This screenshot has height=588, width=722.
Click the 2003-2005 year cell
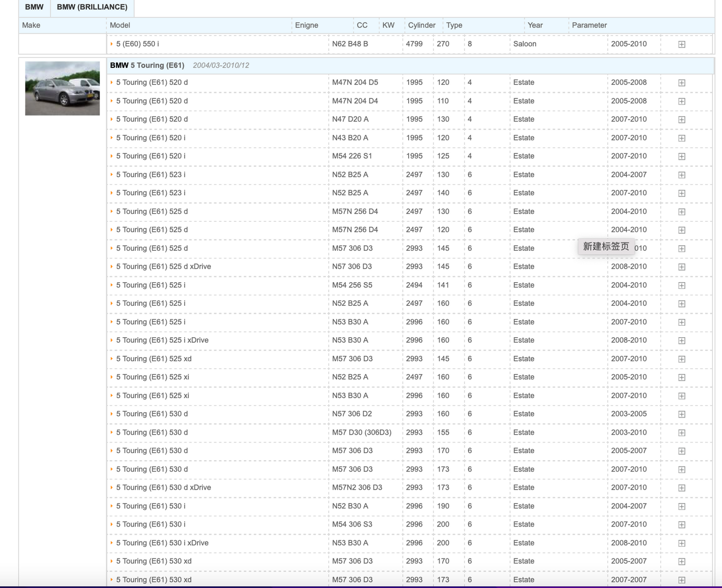click(629, 414)
